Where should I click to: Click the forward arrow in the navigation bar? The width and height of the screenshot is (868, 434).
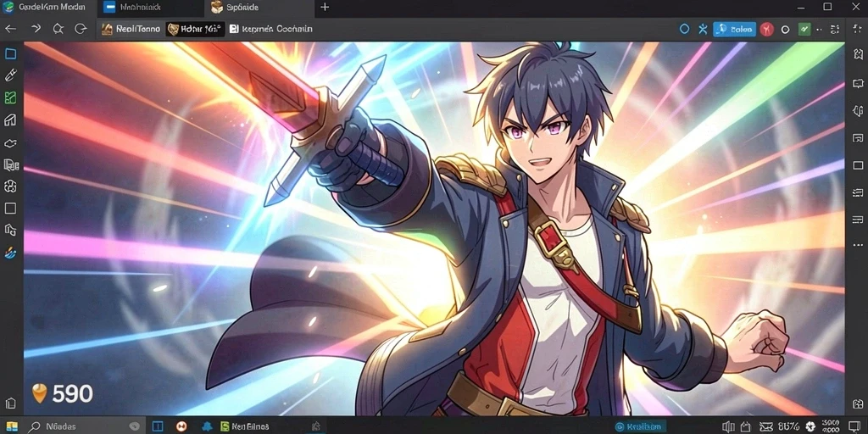point(36,28)
